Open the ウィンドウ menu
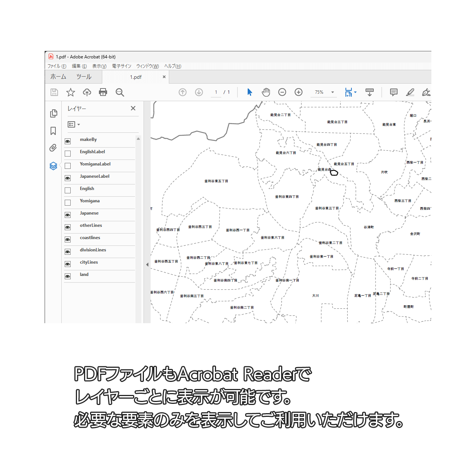 (x=148, y=66)
